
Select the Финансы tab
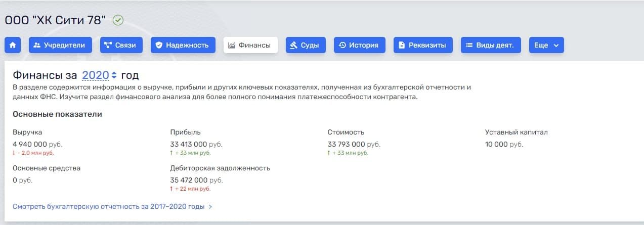tap(250, 45)
